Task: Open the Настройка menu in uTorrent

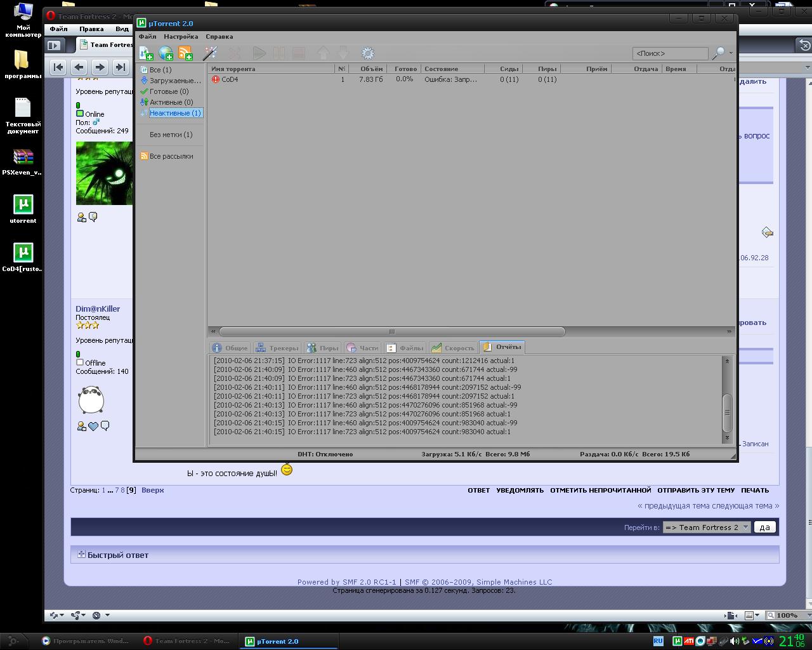Action: [x=181, y=37]
